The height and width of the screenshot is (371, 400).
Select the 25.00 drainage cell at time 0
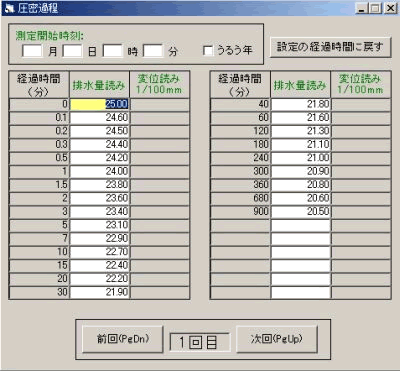pos(99,104)
